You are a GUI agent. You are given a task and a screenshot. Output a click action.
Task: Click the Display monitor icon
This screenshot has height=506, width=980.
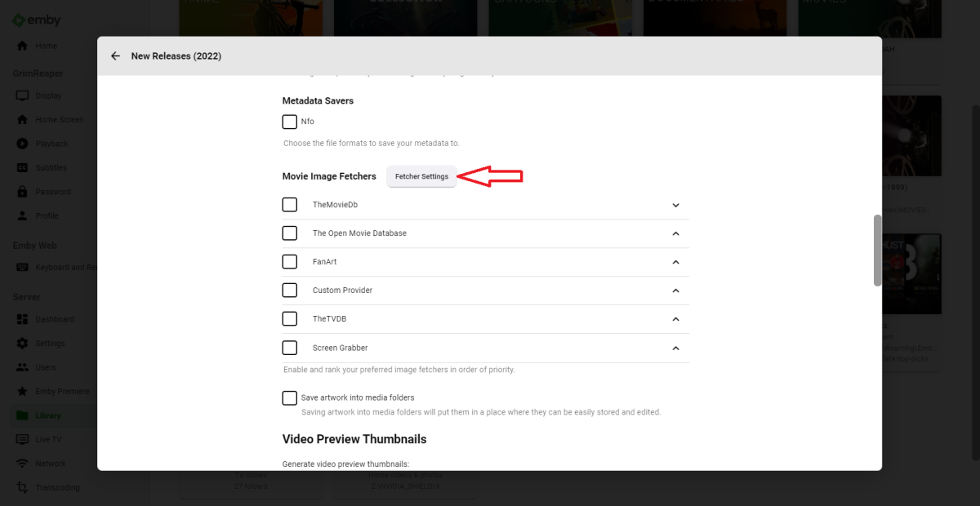(x=23, y=95)
